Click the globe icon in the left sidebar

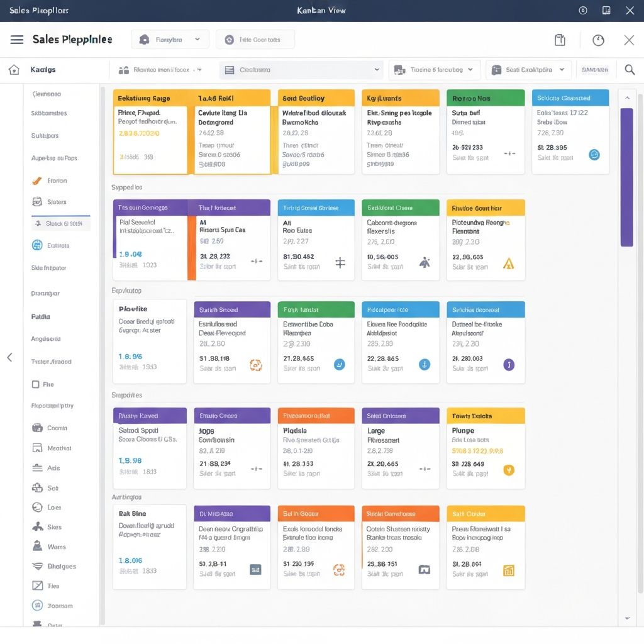[x=37, y=245]
